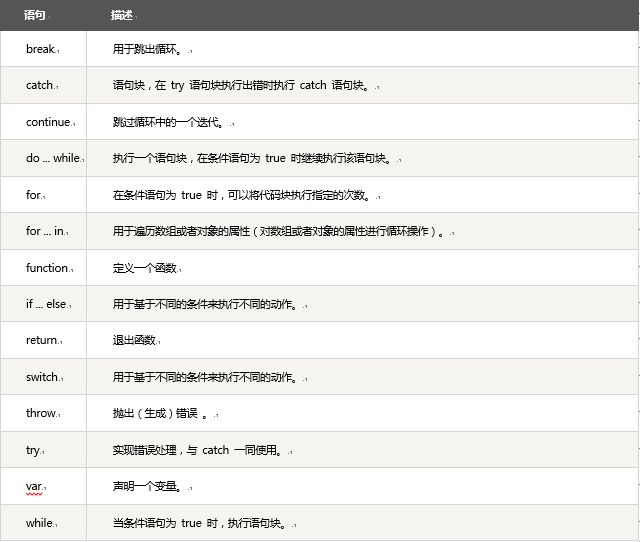
Task: Click the throw keyword cell
Action: [x=41, y=414]
